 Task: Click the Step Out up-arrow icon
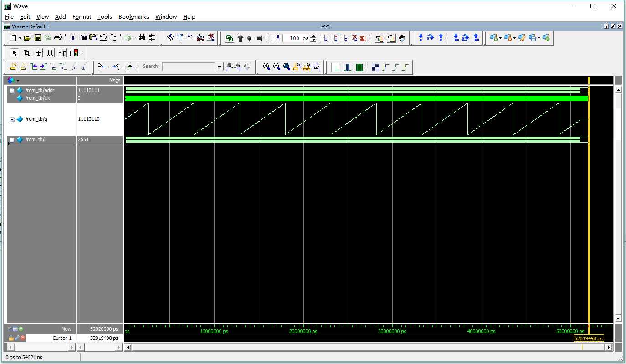(441, 38)
